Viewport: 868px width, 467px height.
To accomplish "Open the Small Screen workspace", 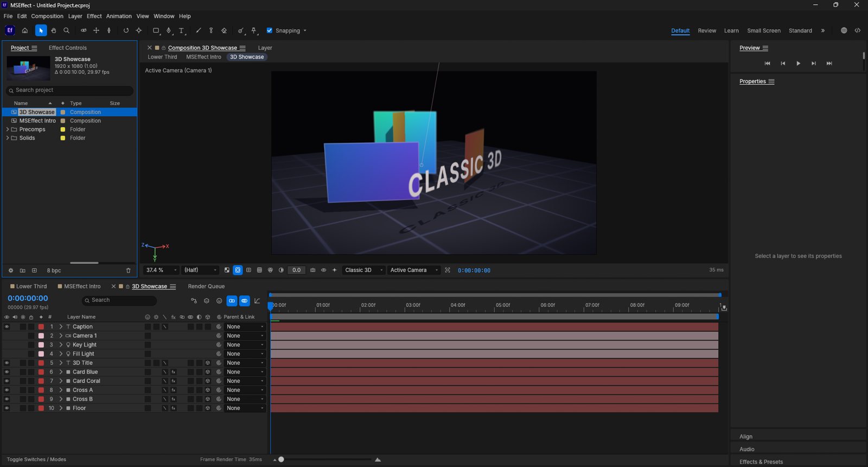I will coord(764,30).
